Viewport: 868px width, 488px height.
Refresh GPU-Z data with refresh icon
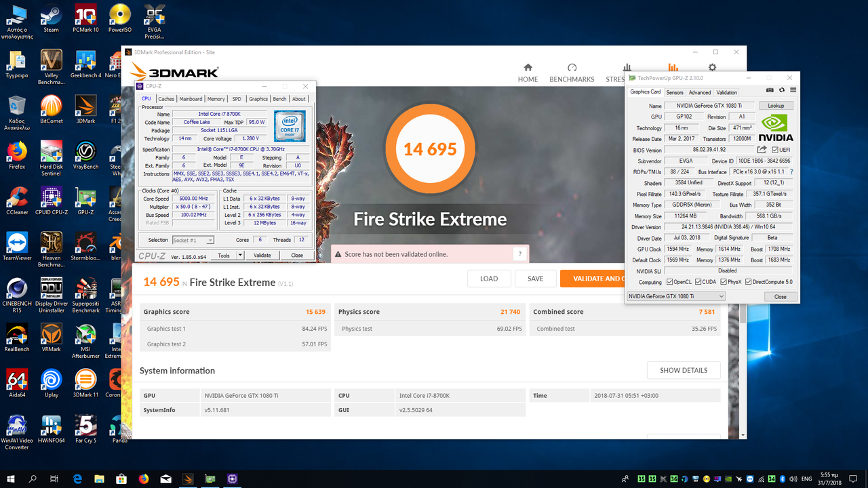click(x=781, y=90)
